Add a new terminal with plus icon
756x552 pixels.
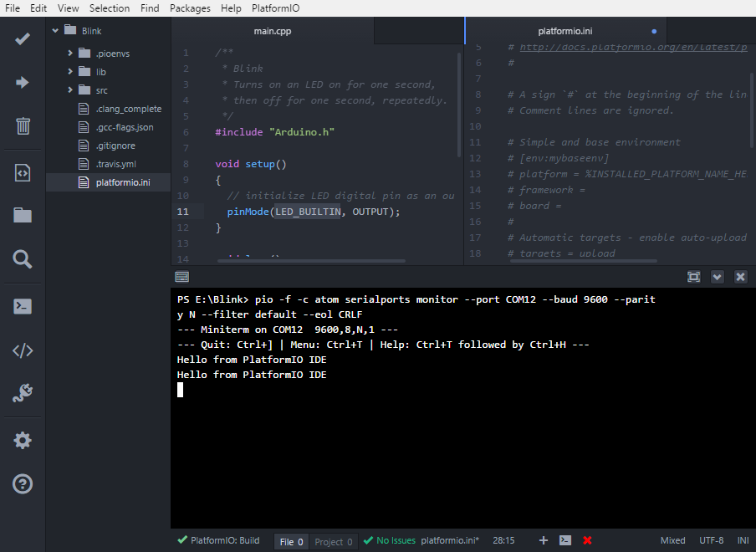coord(544,540)
